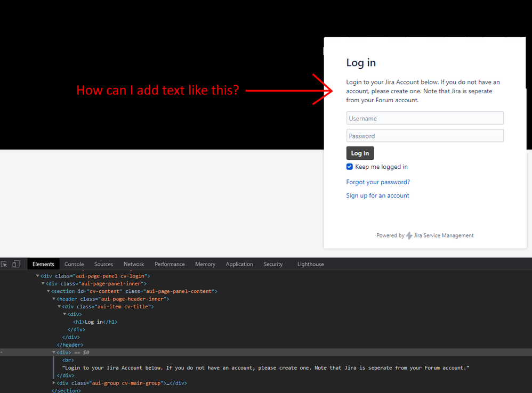Toggle the device emulation toolbar icon
This screenshot has height=393, width=532.
click(15, 264)
